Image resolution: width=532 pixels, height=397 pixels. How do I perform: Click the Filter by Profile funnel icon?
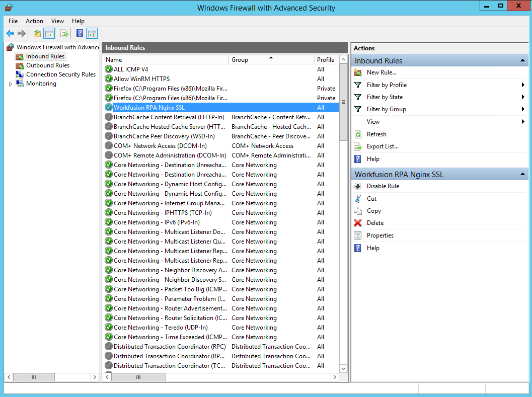click(358, 85)
